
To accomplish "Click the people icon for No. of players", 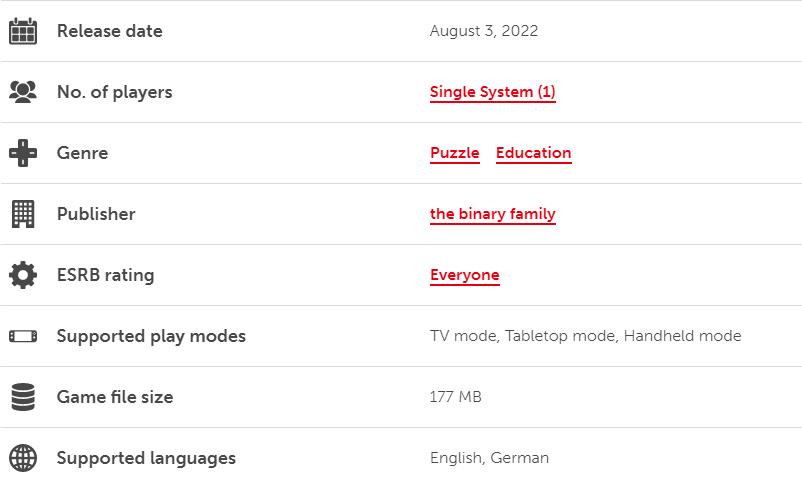I will tap(23, 92).
